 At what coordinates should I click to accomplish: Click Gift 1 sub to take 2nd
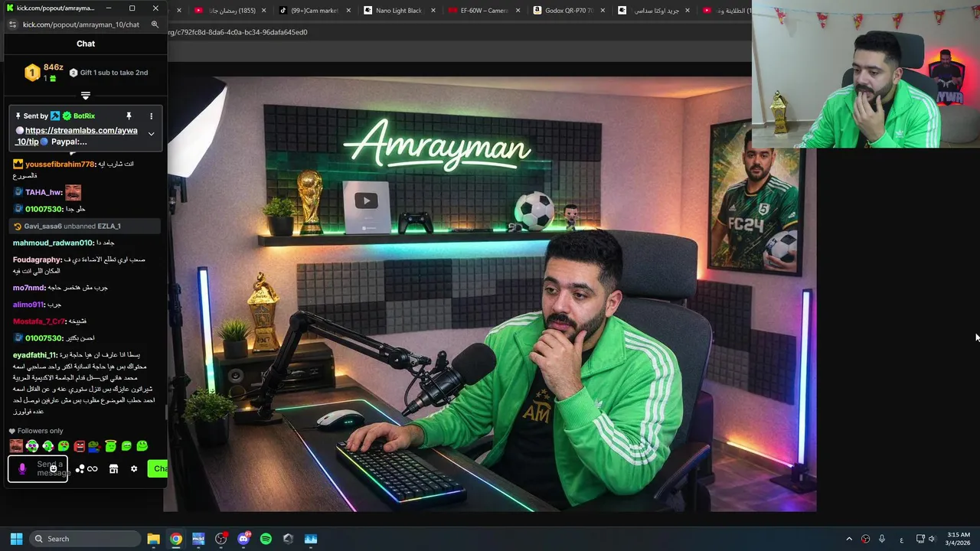[114, 73]
